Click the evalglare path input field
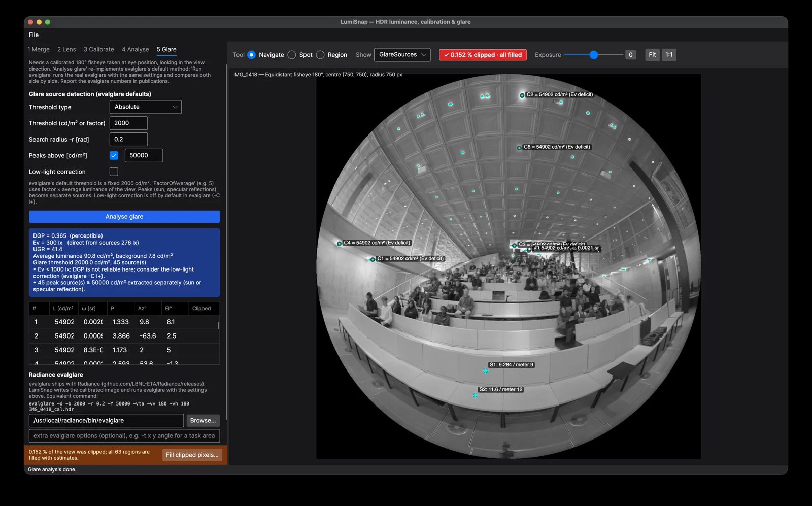The height and width of the screenshot is (506, 812). click(x=106, y=421)
